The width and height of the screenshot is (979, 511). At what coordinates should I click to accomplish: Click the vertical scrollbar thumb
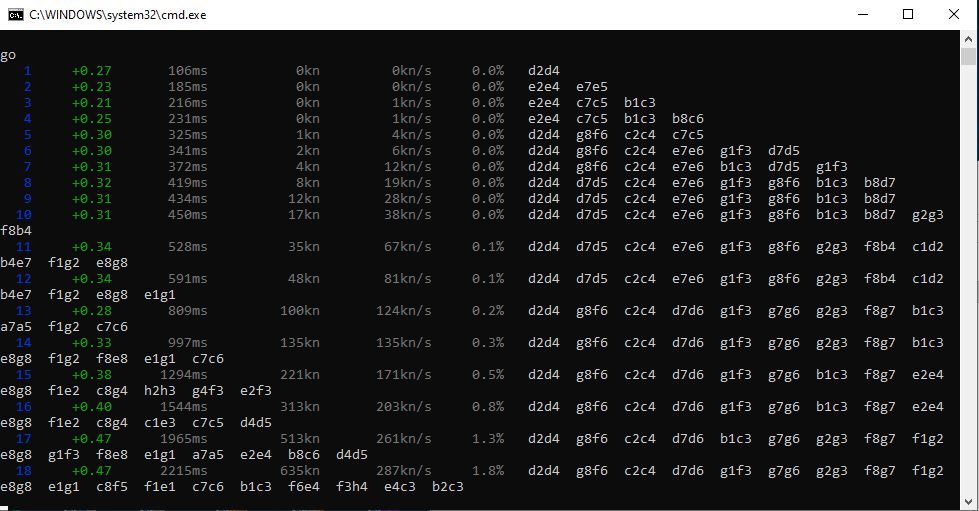968,56
